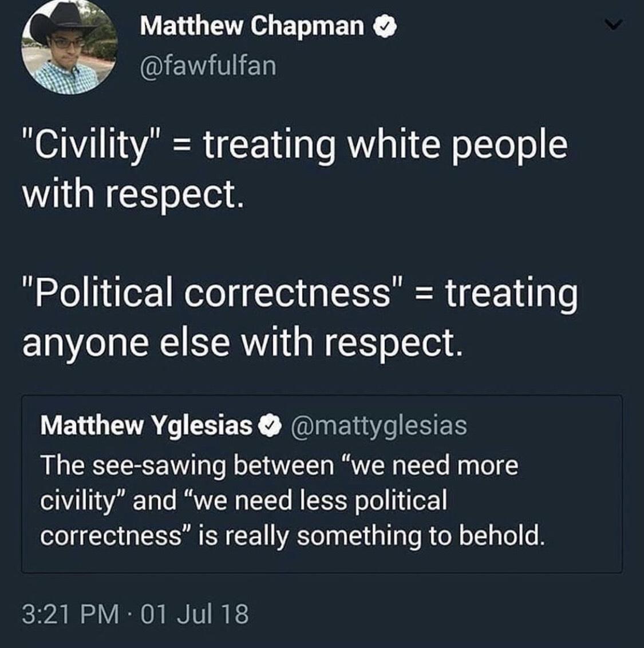Click "anyone else with respect." line
Image resolution: width=644 pixels, height=648 pixels.
pos(242,342)
